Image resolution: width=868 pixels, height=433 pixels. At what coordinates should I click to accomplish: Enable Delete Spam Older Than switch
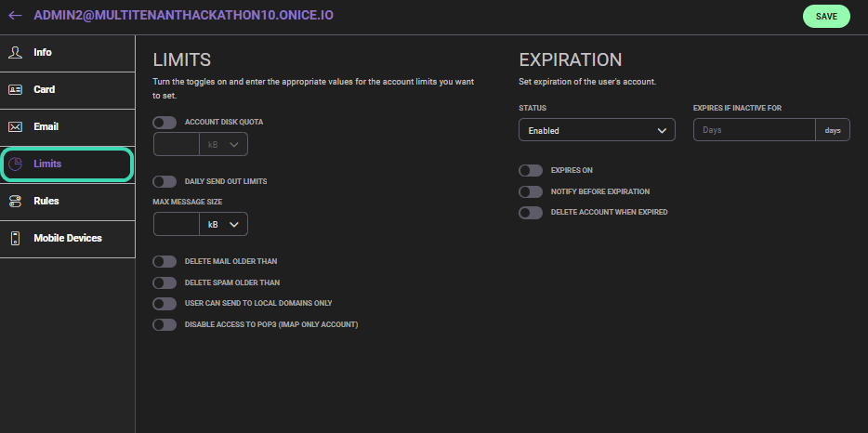164,282
